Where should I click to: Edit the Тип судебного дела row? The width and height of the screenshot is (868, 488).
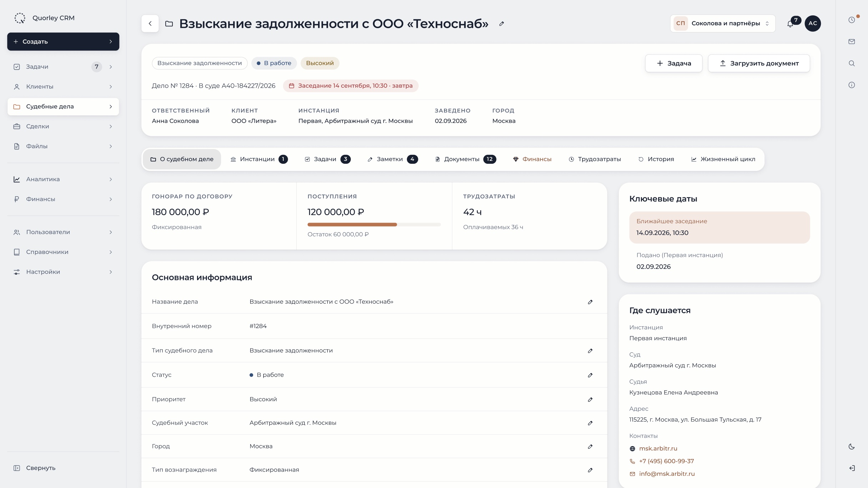(x=590, y=351)
